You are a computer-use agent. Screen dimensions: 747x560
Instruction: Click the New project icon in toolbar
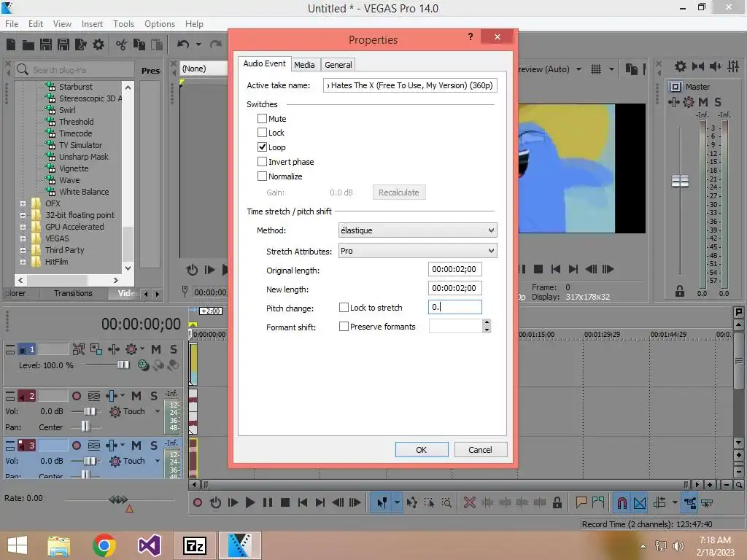pyautogui.click(x=11, y=44)
